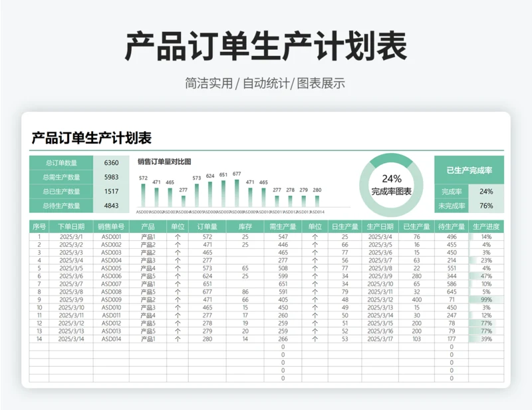Select the chart bar labeled 677
532x410 pixels.
tap(237, 193)
